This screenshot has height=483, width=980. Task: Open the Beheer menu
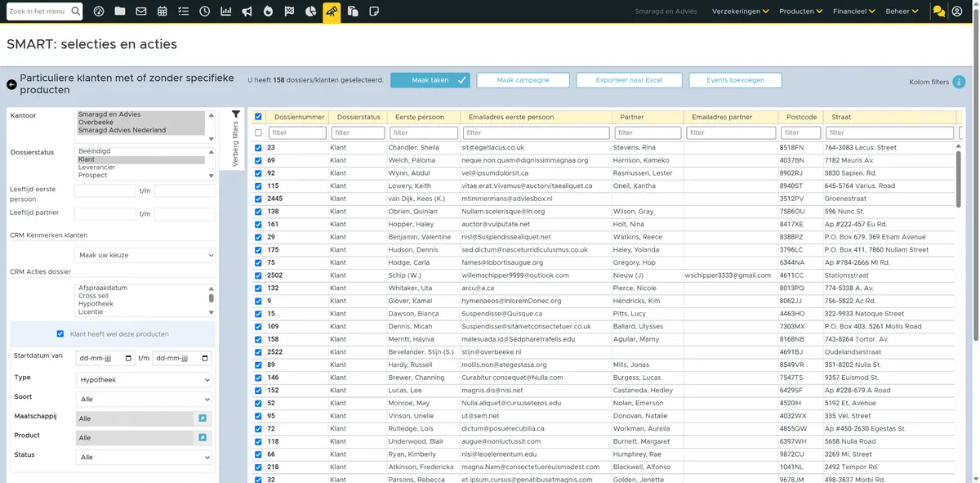pos(902,11)
